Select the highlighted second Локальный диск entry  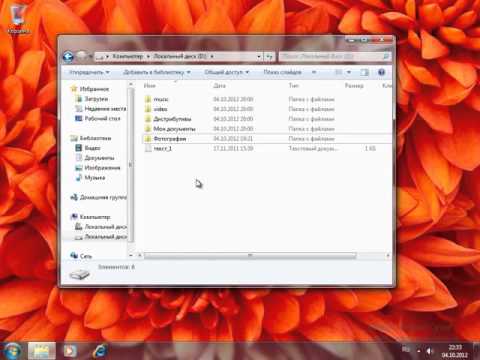101,237
